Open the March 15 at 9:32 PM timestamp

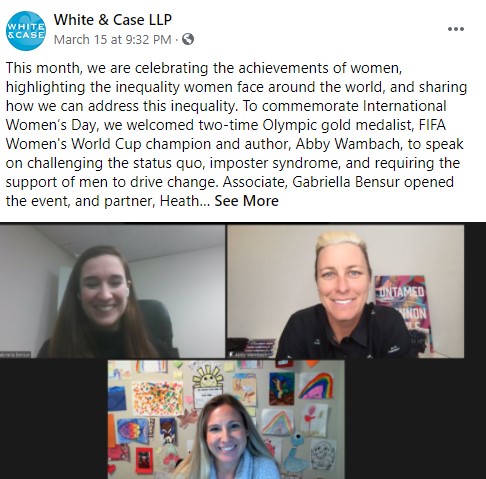112,40
